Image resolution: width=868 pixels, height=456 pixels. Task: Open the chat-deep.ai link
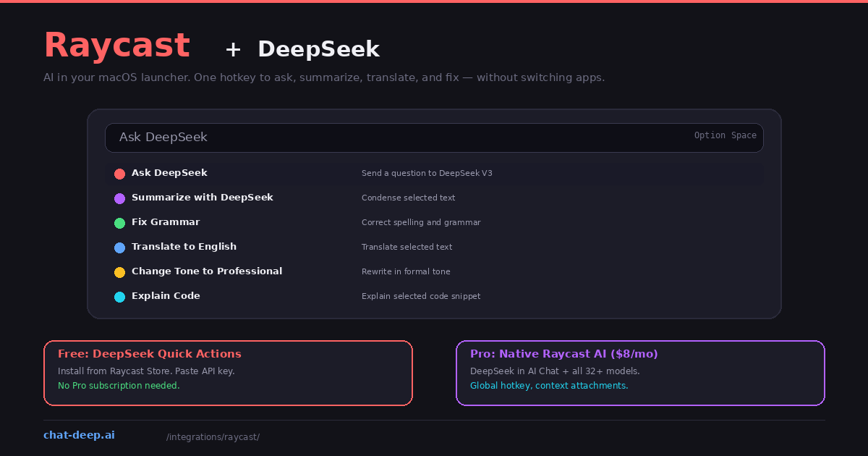(79, 435)
